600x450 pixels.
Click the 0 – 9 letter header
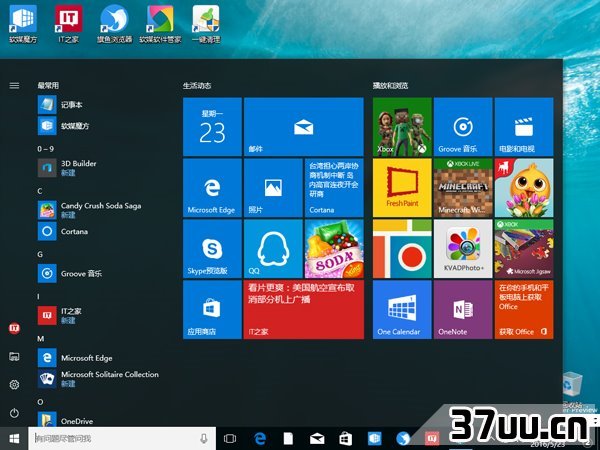click(x=46, y=149)
